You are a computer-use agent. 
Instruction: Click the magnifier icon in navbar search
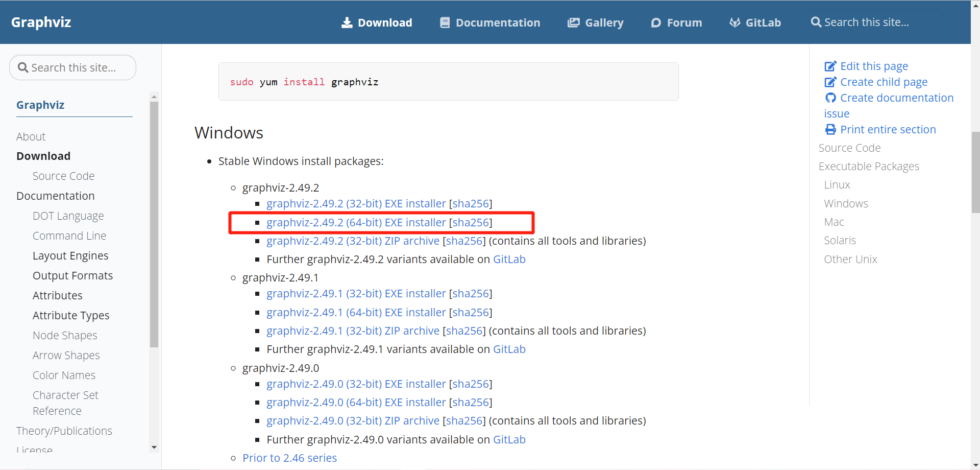(816, 22)
